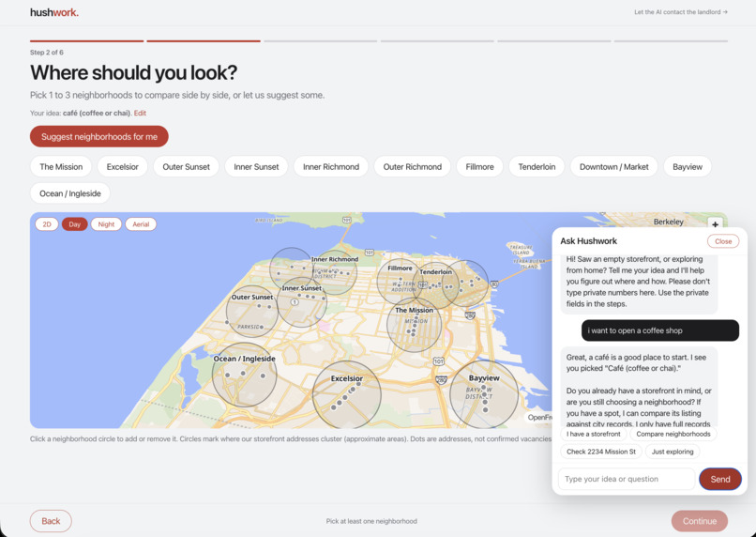Switch map to 2D view
Image resolution: width=756 pixels, height=537 pixels.
(47, 224)
